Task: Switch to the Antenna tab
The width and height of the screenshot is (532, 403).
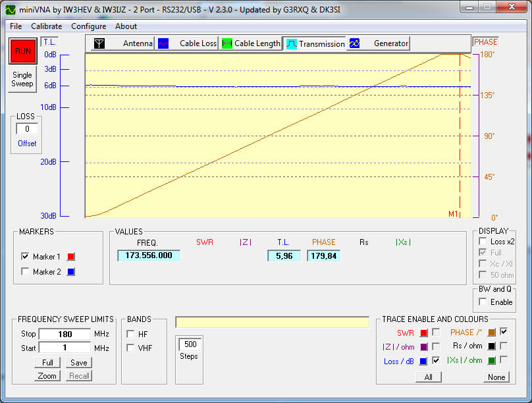Action: [x=123, y=43]
